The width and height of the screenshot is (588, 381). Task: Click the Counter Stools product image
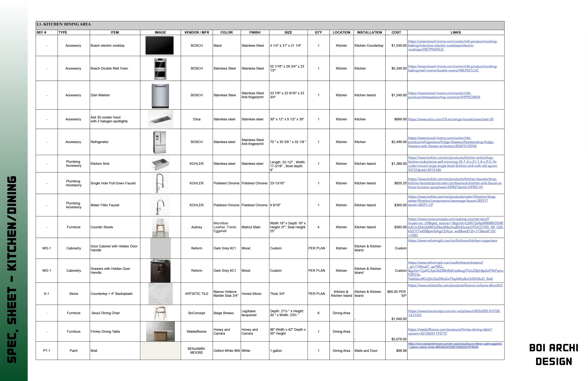[160, 227]
